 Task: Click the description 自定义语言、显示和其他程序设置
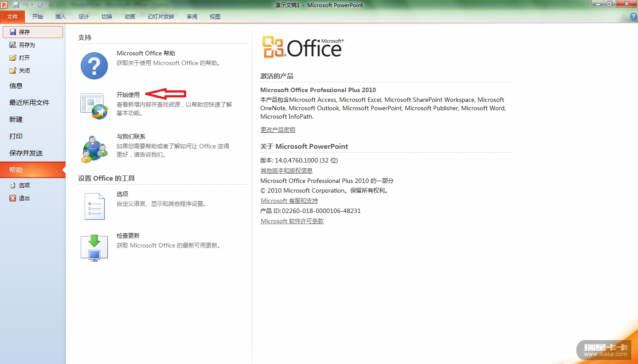(x=161, y=204)
